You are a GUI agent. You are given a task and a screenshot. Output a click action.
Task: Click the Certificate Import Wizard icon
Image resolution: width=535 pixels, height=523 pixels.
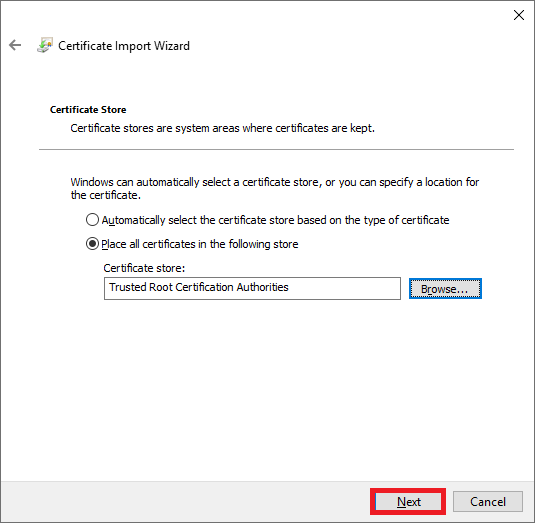coord(45,45)
